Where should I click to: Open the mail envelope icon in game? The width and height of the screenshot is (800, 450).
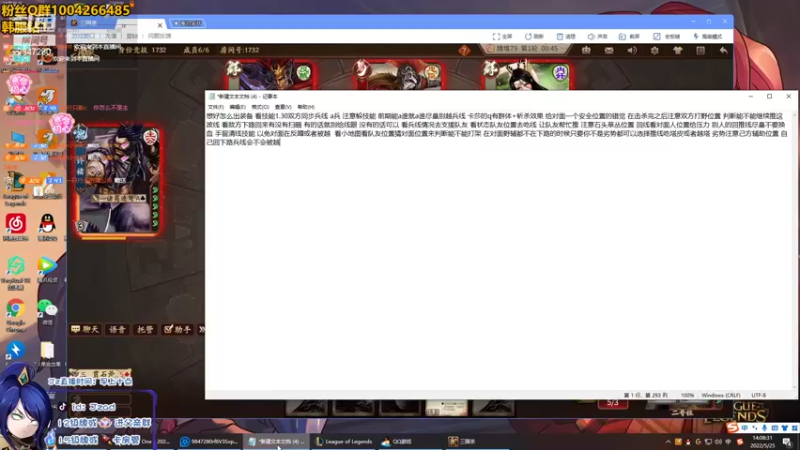click(609, 50)
